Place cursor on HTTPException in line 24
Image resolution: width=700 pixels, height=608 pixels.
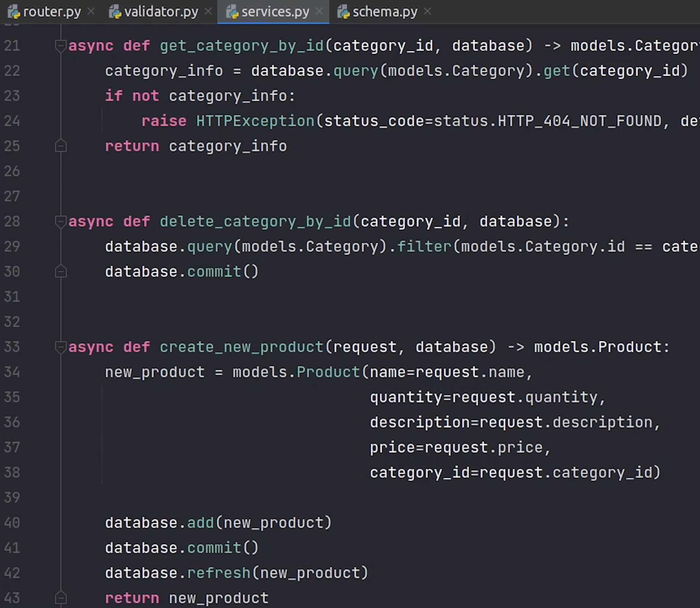coord(255,121)
